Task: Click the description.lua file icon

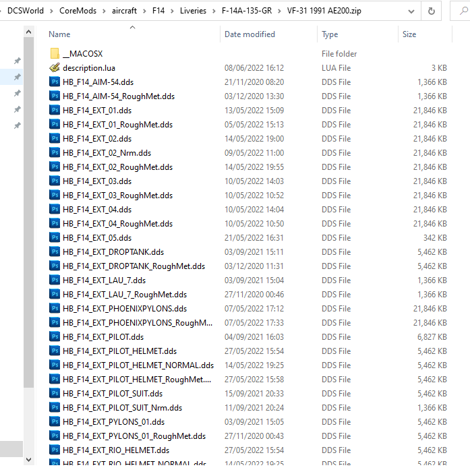Action: point(55,67)
